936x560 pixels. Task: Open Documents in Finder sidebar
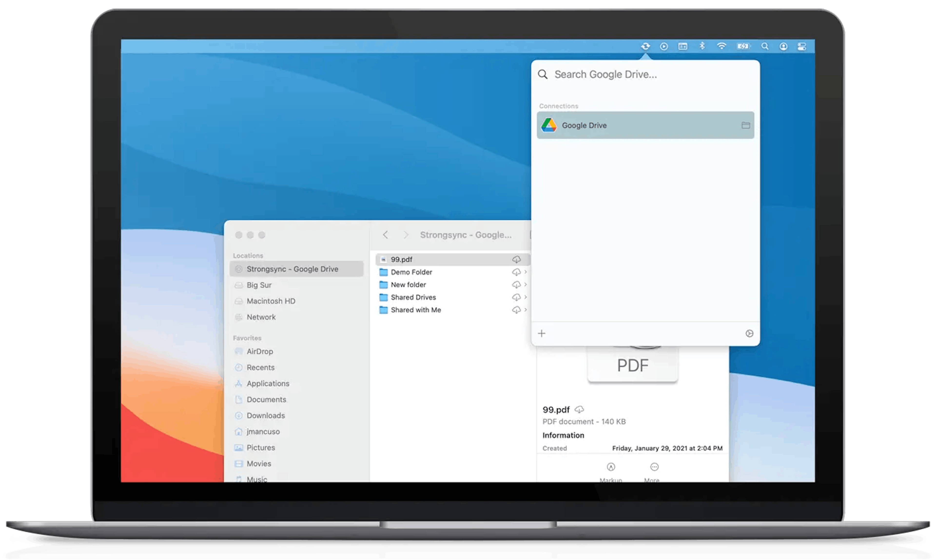point(296,399)
